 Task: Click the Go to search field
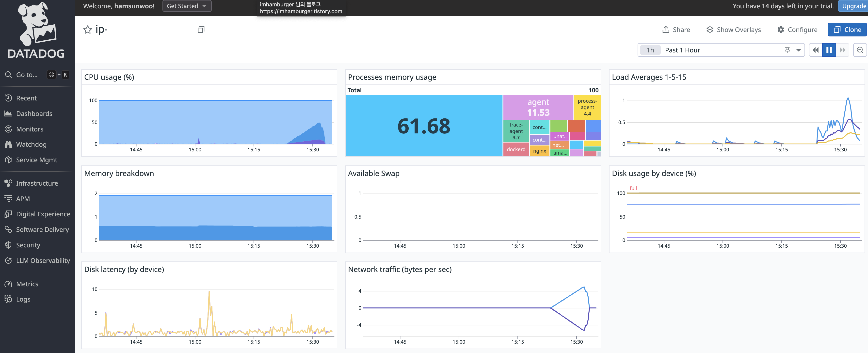(x=27, y=75)
